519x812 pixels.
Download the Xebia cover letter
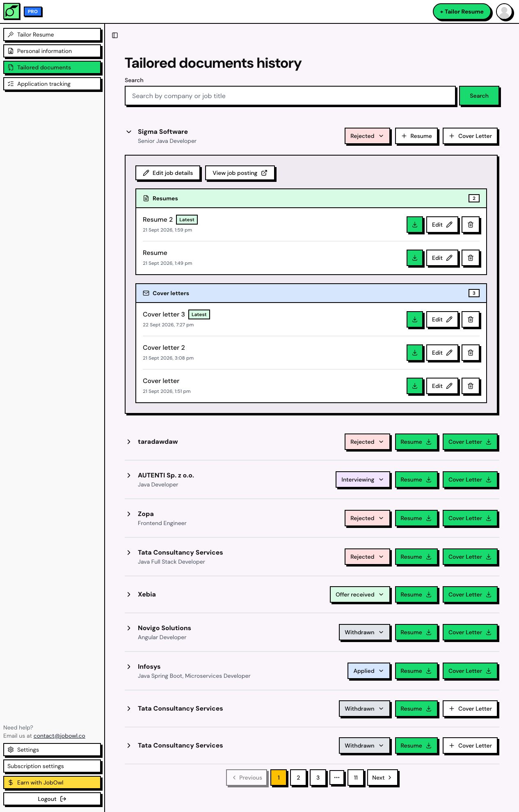(470, 594)
